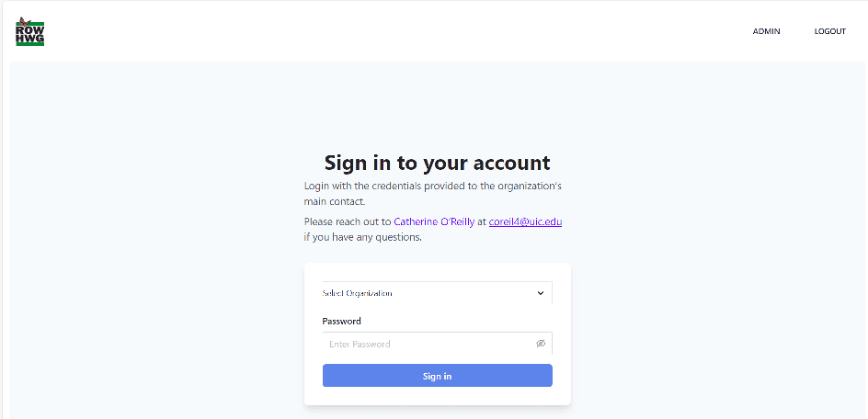Click the Sign in to your account heading

tap(438, 163)
